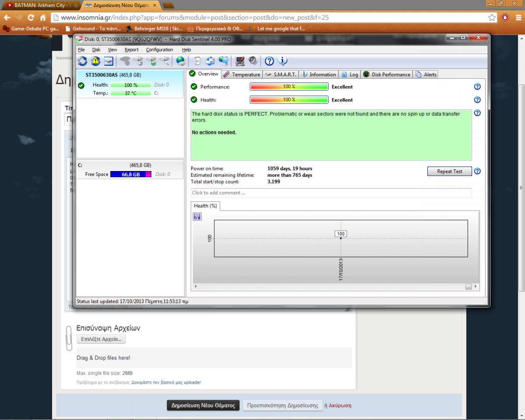This screenshot has width=525, height=420.
Task: Bookmark page with the star icon
Action: [x=492, y=17]
